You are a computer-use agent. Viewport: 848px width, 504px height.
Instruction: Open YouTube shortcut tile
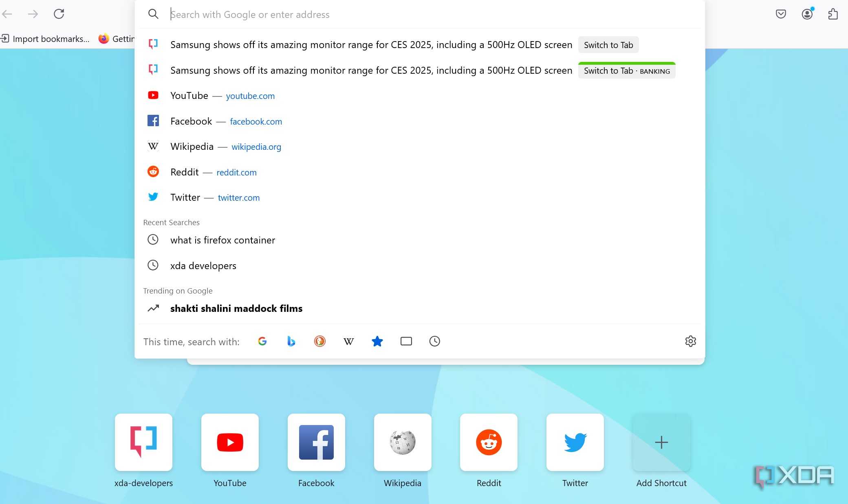coord(230,442)
